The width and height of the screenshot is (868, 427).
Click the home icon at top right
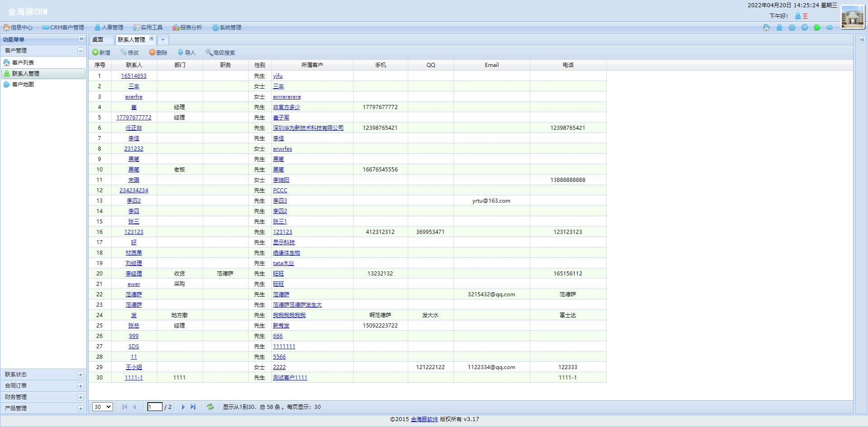[766, 28]
